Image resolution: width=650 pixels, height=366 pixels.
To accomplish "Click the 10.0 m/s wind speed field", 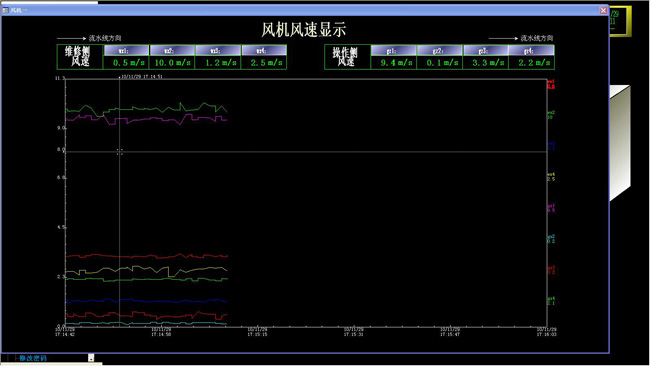I will 172,63.
